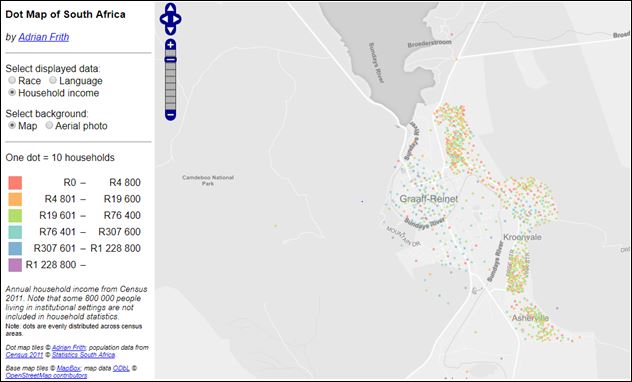The height and width of the screenshot is (382, 632).
Task: Pan the map down with arrow control
Action: click(170, 30)
